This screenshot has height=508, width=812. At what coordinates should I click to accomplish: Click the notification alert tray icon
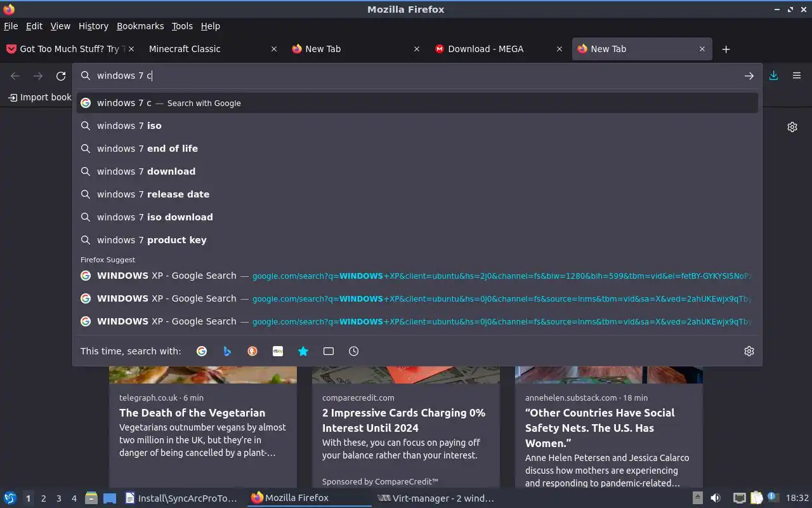point(772,497)
